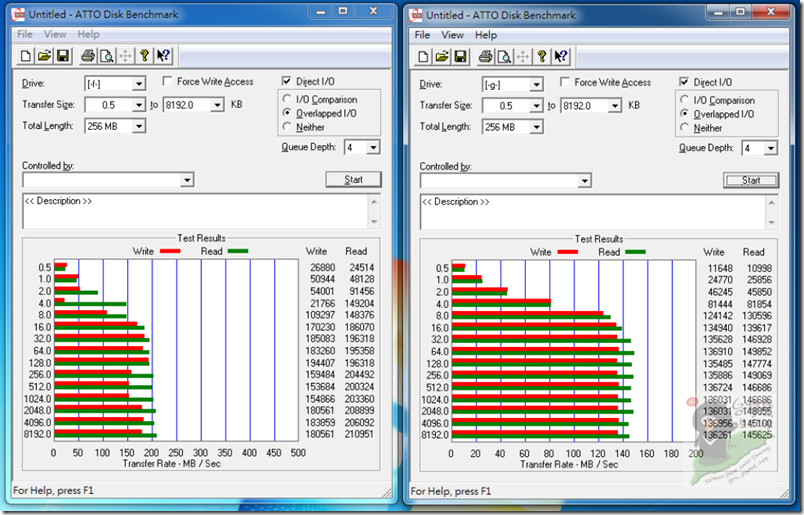The width and height of the screenshot is (804, 515).
Task: Click Open folder icon in right window toolbar
Action: click(441, 56)
